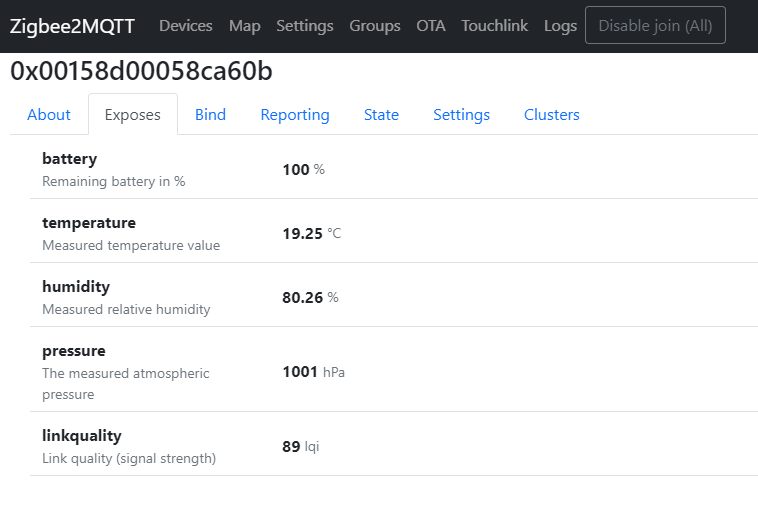Click the device address heading 0x00158d00058ca60b
Viewport: 758px width, 512px height.
coord(141,71)
